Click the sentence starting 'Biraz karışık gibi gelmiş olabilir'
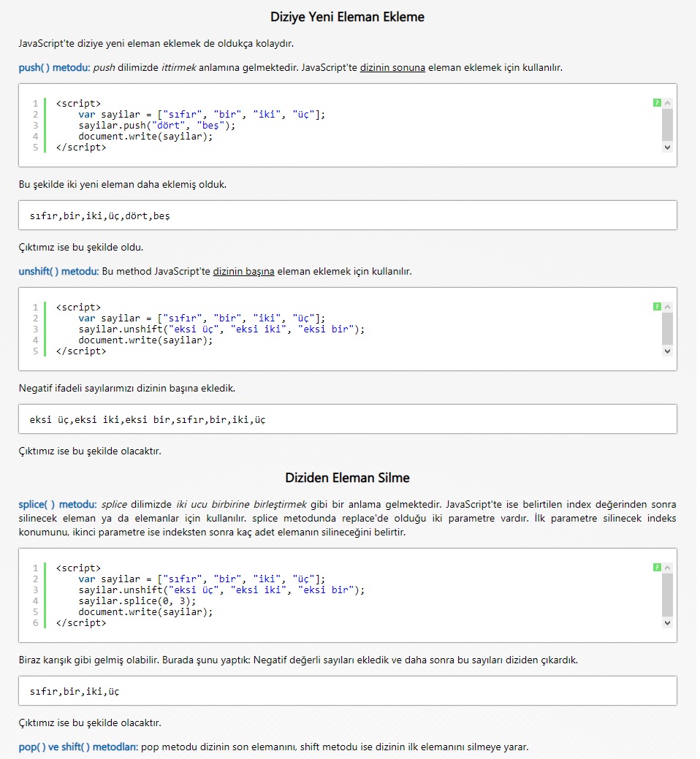This screenshot has width=700, height=759. click(x=298, y=660)
